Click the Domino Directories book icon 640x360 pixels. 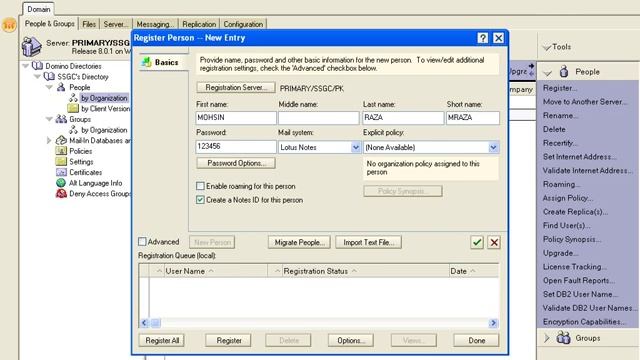(37, 66)
